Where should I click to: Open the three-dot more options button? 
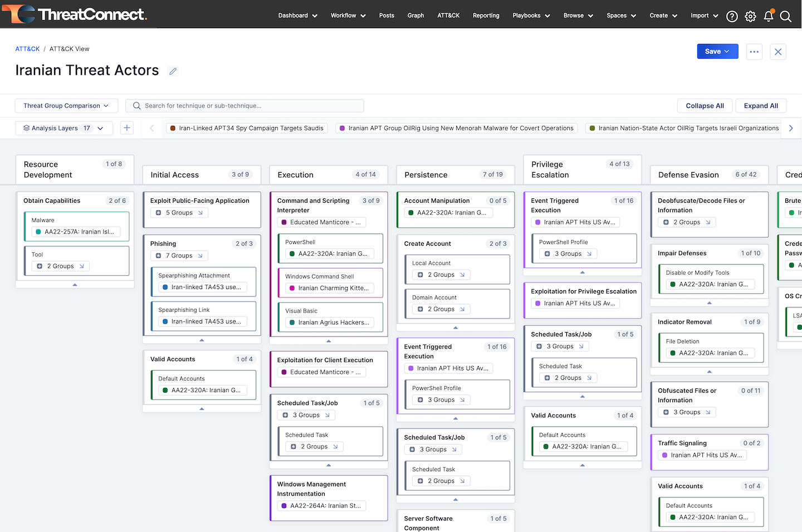point(754,51)
